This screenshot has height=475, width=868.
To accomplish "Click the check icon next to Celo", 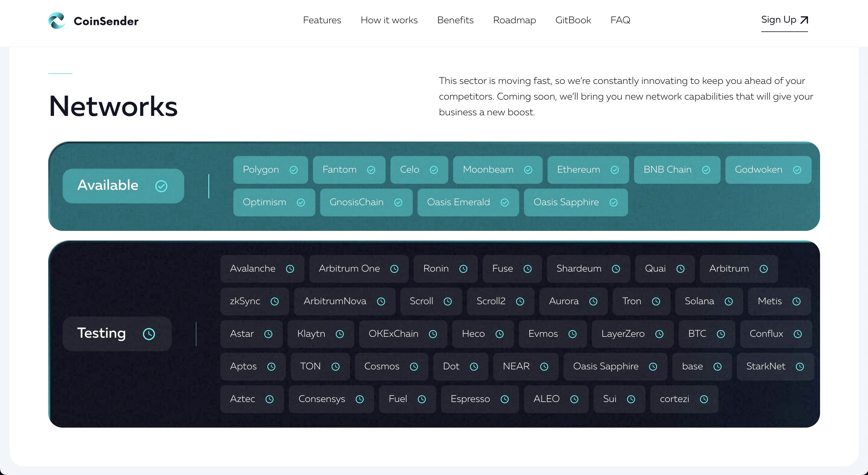I will click(x=434, y=170).
